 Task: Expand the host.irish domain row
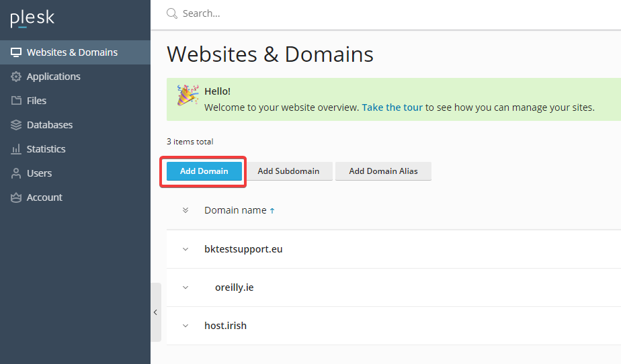click(x=185, y=326)
